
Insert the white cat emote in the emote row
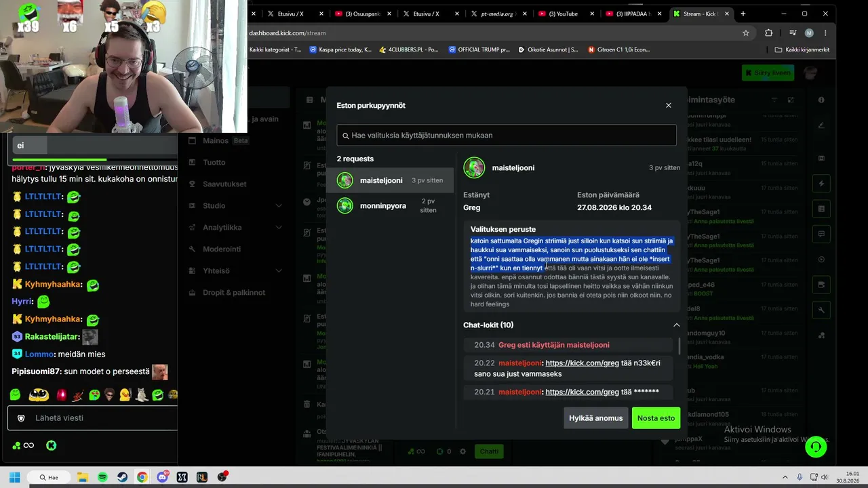click(x=141, y=394)
